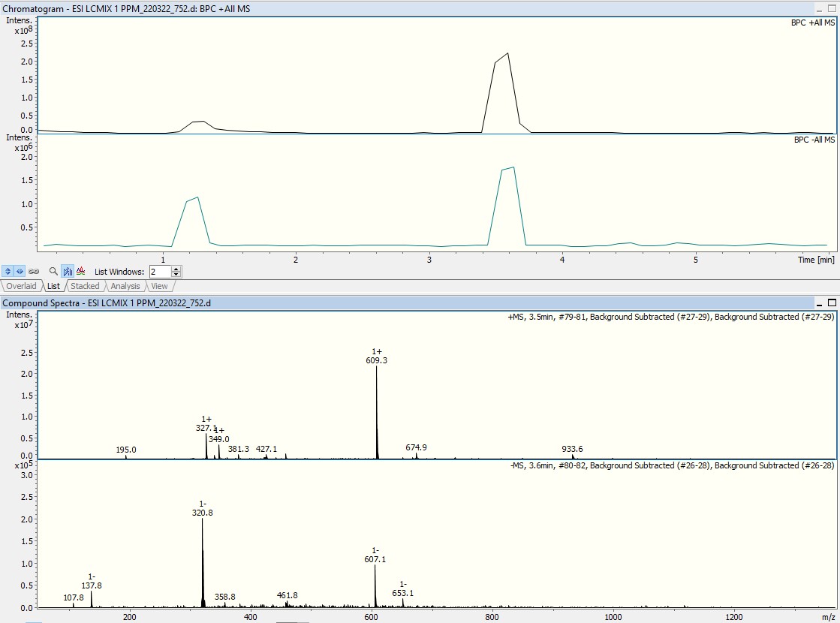Maximize the Chromatogram panel
The image size is (840, 623).
point(831,8)
